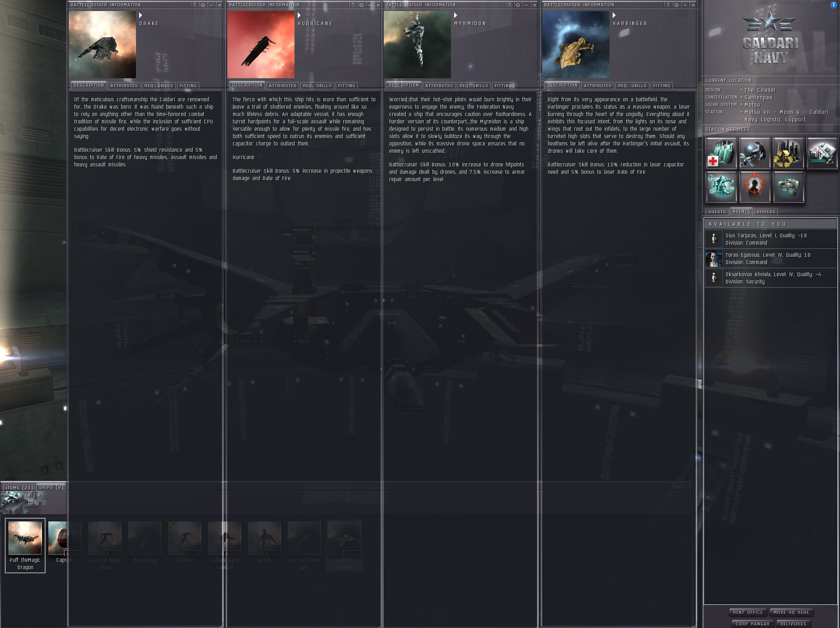Screen dimensions: 840x628
Task: Open the Deliveries hangar
Action: coord(793,624)
